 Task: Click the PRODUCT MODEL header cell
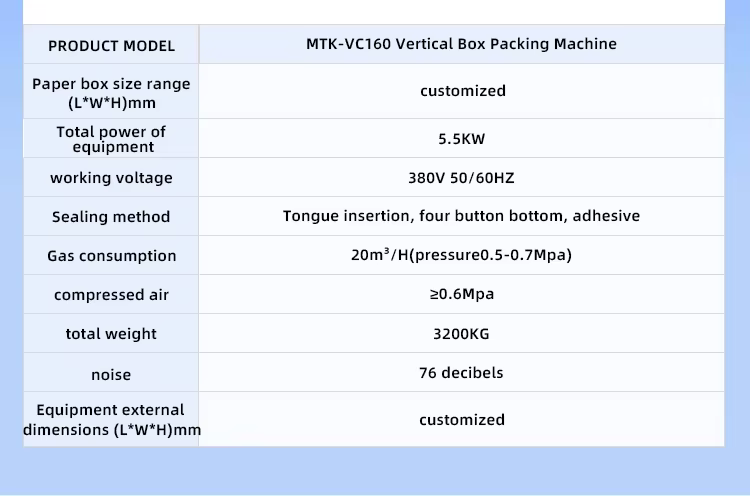pos(111,46)
